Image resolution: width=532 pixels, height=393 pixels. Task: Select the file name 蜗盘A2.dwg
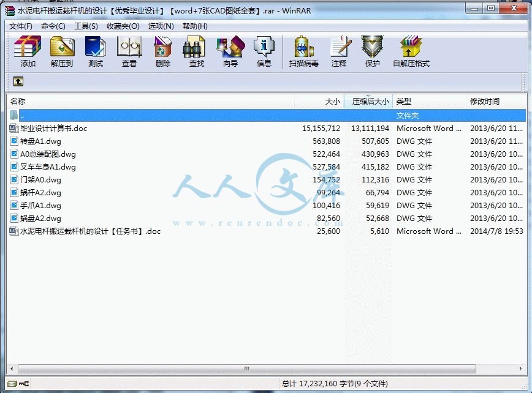(40, 219)
